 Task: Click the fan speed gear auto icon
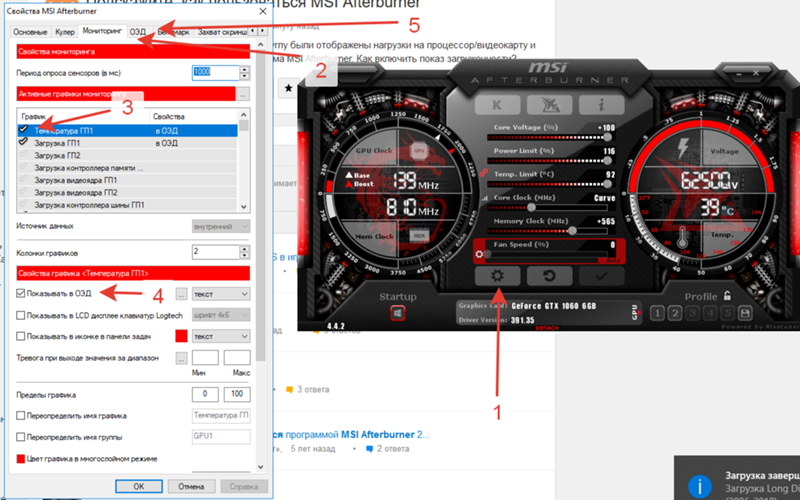[479, 254]
